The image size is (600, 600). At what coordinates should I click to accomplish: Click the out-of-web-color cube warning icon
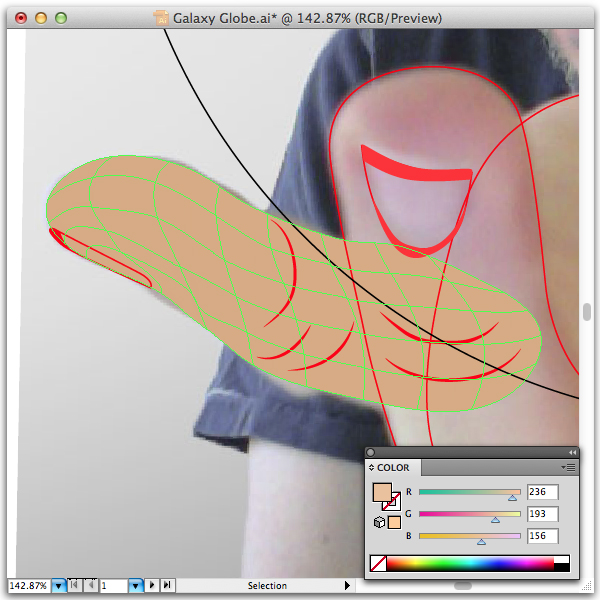(x=379, y=522)
